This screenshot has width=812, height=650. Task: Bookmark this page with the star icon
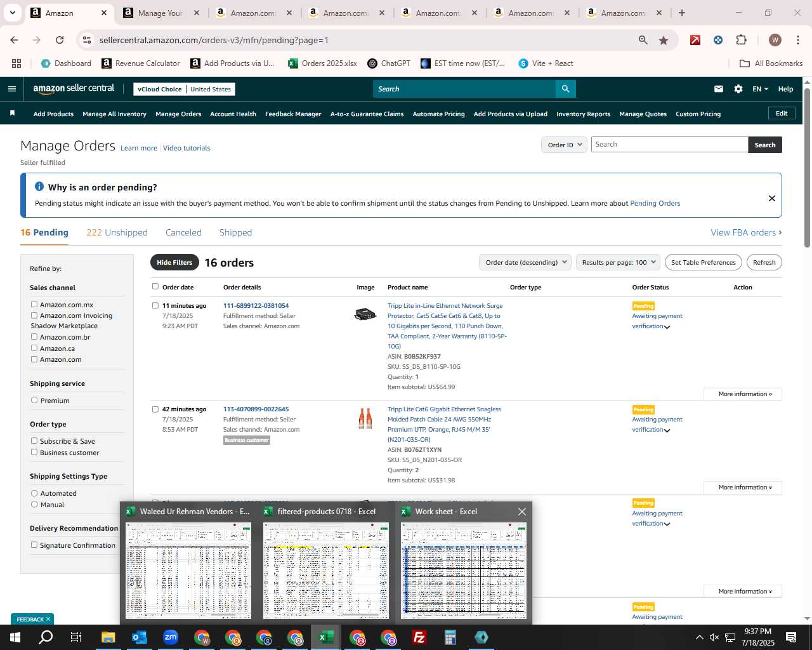[664, 40]
